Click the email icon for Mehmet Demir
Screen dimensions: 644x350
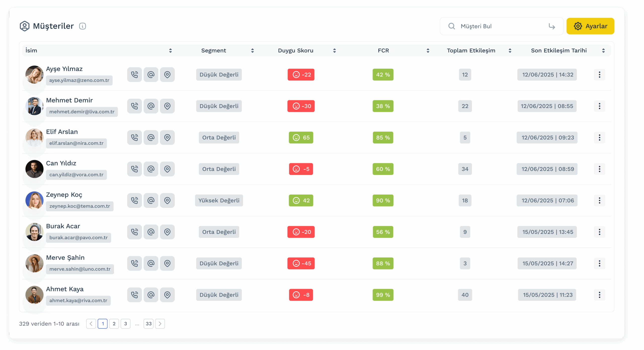[151, 106]
